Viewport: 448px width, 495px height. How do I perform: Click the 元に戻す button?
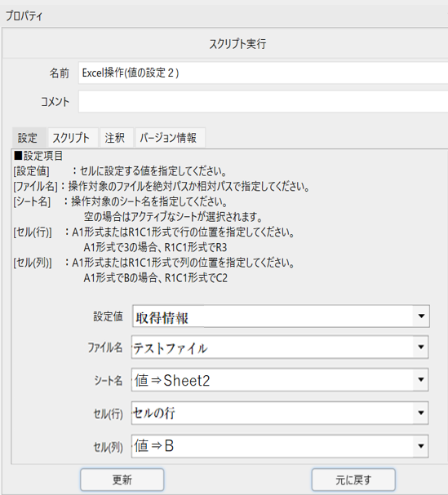(x=353, y=480)
